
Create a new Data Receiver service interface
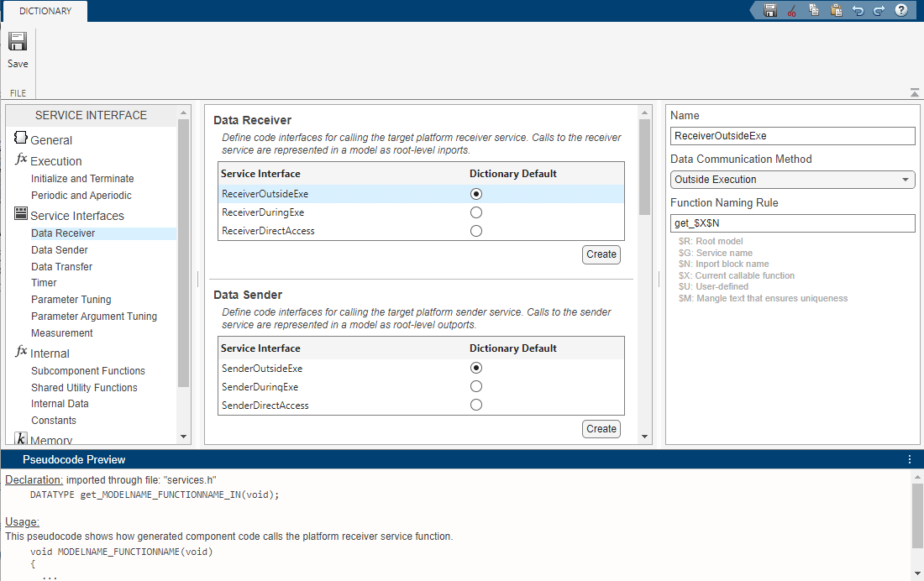(x=601, y=254)
